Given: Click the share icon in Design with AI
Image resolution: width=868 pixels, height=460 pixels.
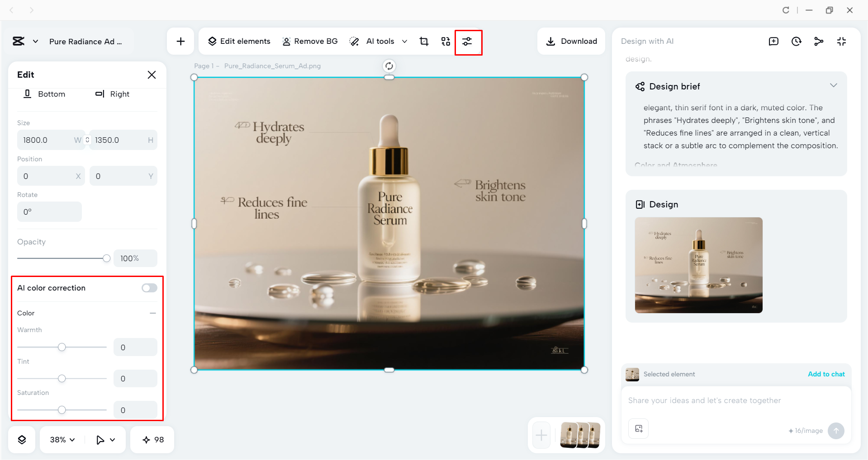Looking at the screenshot, I should 819,41.
